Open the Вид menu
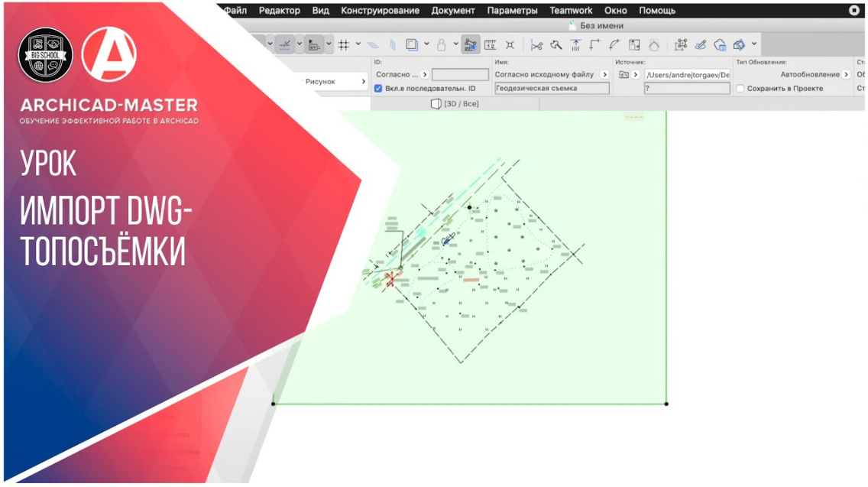The width and height of the screenshot is (868, 487). [x=320, y=10]
